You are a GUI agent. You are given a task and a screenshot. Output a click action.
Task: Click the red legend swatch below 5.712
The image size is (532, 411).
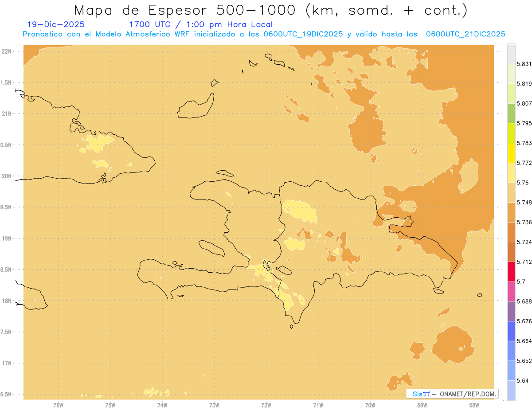point(511,271)
